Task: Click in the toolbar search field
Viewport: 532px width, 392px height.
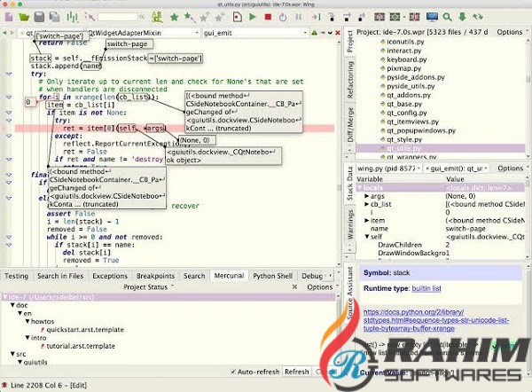Action: [118, 17]
